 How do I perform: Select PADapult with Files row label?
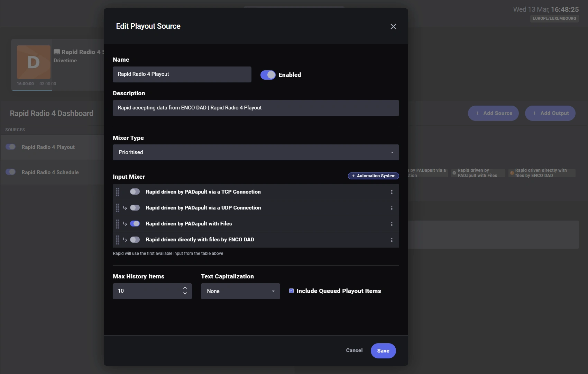pos(189,224)
